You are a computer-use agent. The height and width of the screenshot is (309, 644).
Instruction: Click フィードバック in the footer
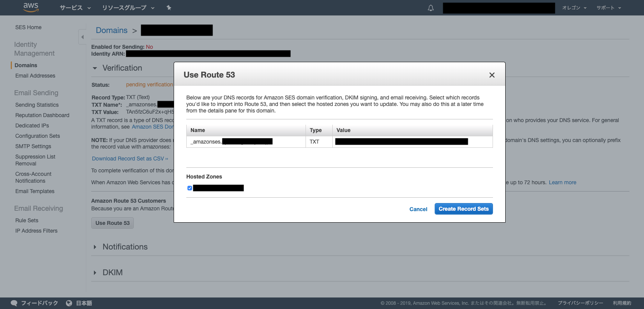click(x=39, y=303)
